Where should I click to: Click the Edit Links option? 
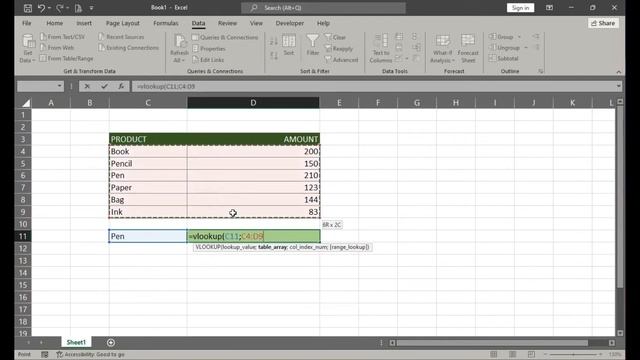point(208,60)
